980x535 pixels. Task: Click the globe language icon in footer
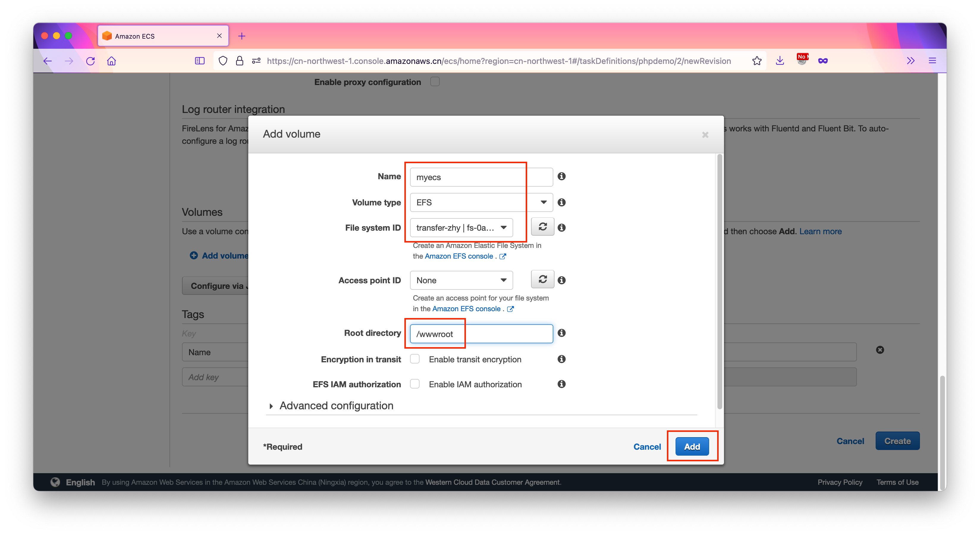click(x=55, y=482)
